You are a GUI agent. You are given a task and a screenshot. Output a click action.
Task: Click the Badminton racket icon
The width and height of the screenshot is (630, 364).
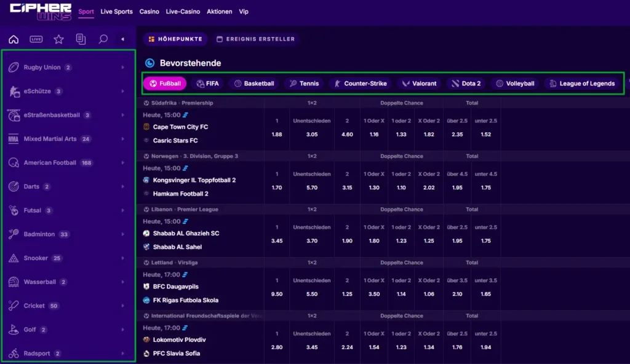(14, 234)
